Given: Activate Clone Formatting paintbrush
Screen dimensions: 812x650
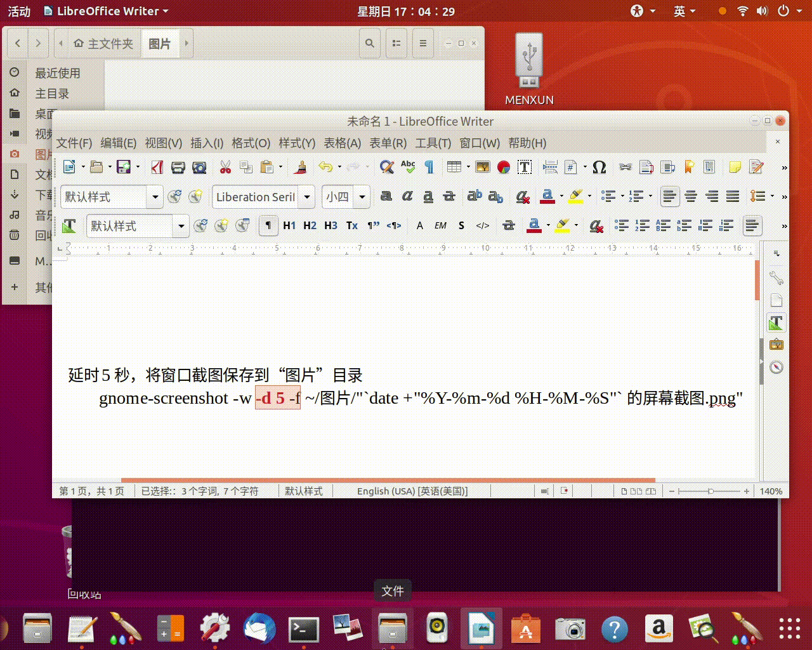Looking at the screenshot, I should click(x=301, y=167).
